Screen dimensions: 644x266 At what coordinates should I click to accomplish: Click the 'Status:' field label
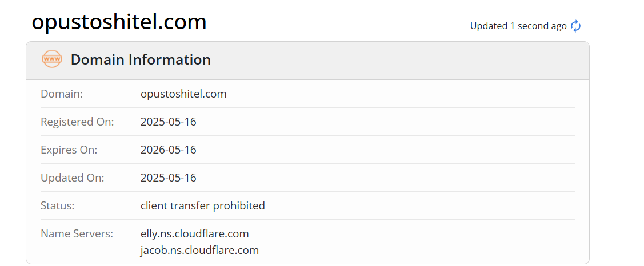(58, 205)
